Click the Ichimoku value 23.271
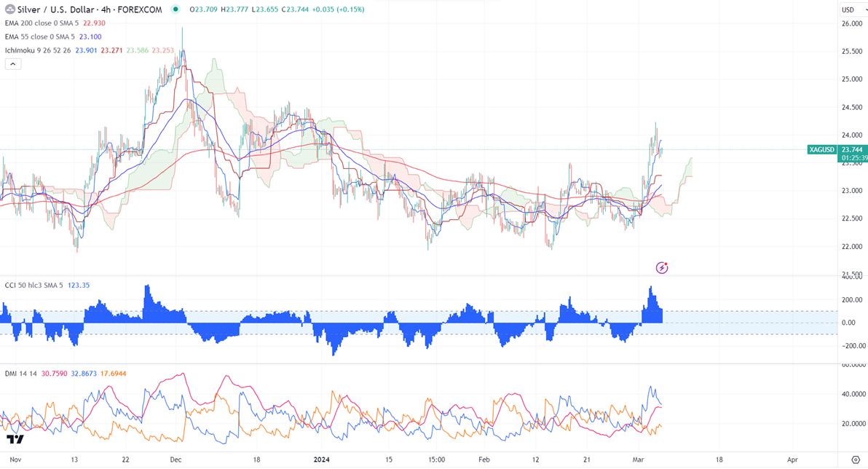The height and width of the screenshot is (469, 868). [112, 50]
